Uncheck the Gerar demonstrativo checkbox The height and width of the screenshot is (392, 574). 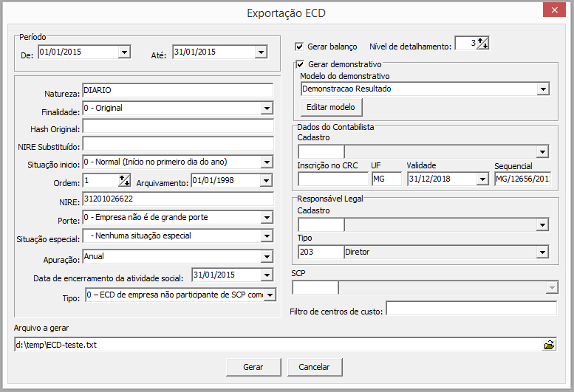pyautogui.click(x=300, y=65)
